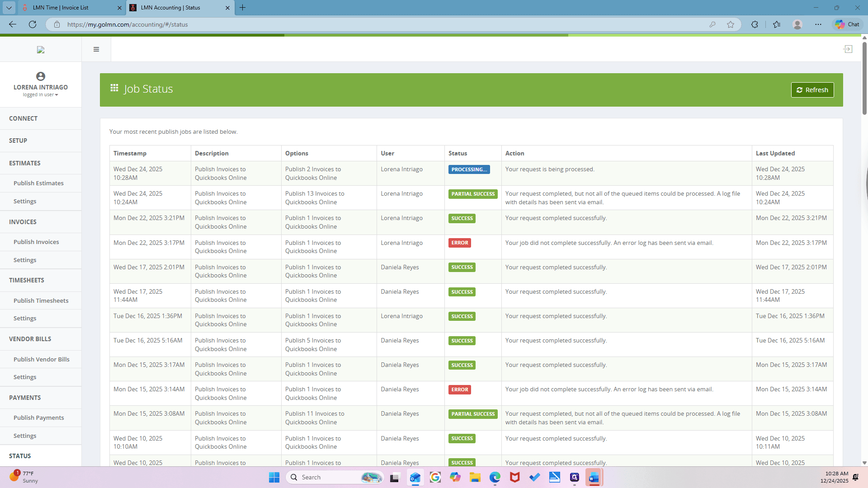Image resolution: width=868 pixels, height=488 pixels.
Task: Click the Job Status grid icon
Action: coord(114,88)
